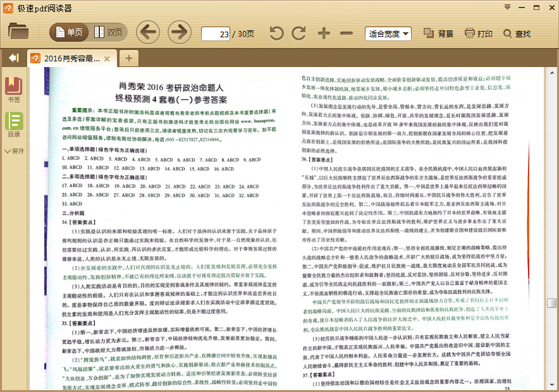
Task: Click the text 二、多项选择题
Action: pos(79,177)
